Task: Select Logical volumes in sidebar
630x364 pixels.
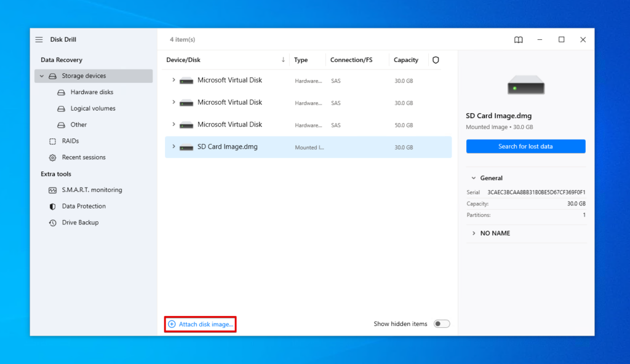Action: (x=93, y=109)
